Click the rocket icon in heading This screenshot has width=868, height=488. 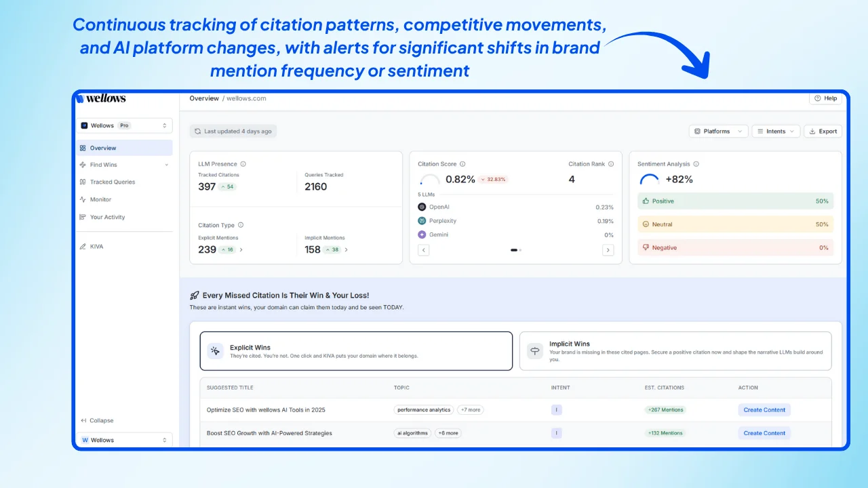click(x=195, y=296)
